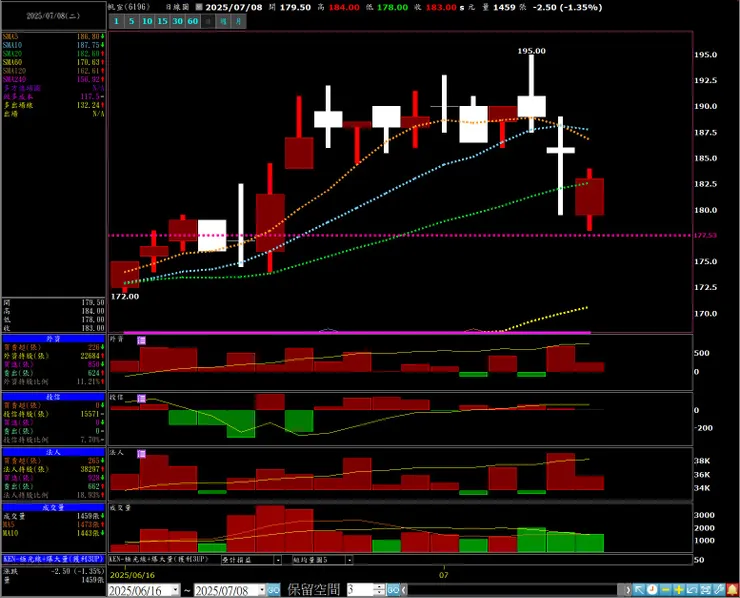Switch to 1-minute timeframe
The height and width of the screenshot is (598, 740).
pos(117,21)
